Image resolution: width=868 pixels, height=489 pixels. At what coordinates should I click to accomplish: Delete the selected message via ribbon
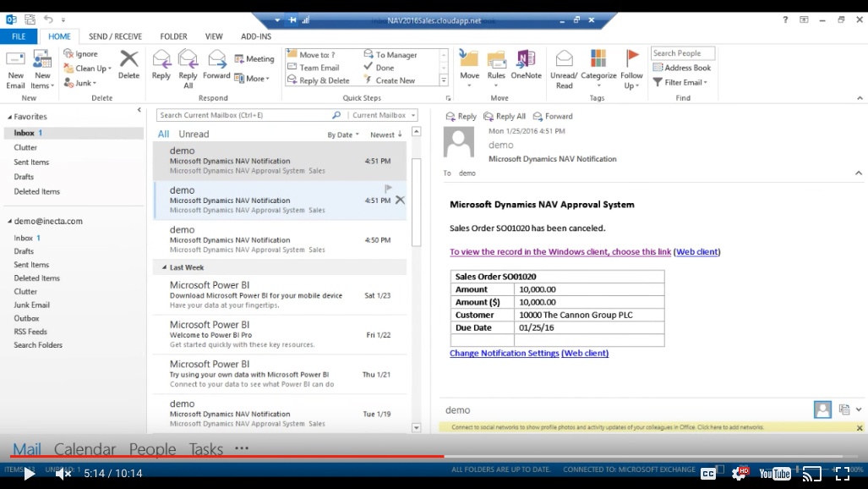tap(128, 65)
